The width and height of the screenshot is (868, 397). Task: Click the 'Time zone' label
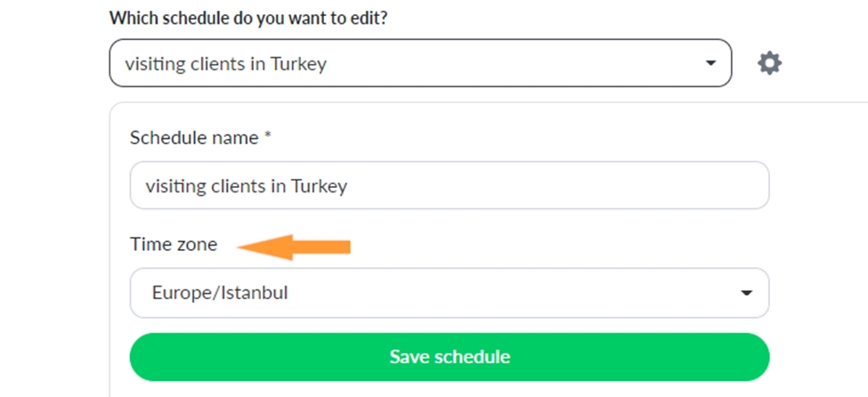point(174,244)
